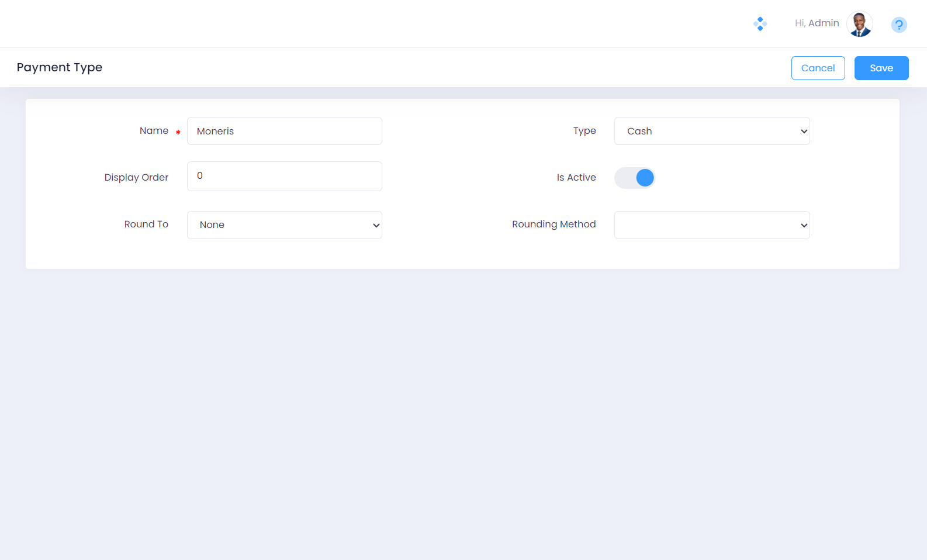Screen dimensions: 927x560
Task: Expand the Round To dropdown
Action: click(284, 225)
